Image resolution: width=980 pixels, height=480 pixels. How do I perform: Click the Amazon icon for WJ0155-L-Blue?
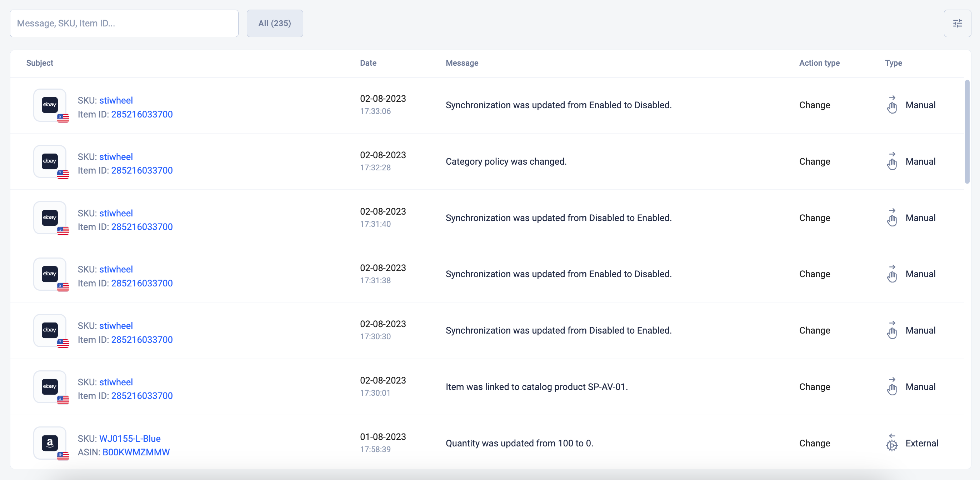(x=50, y=443)
